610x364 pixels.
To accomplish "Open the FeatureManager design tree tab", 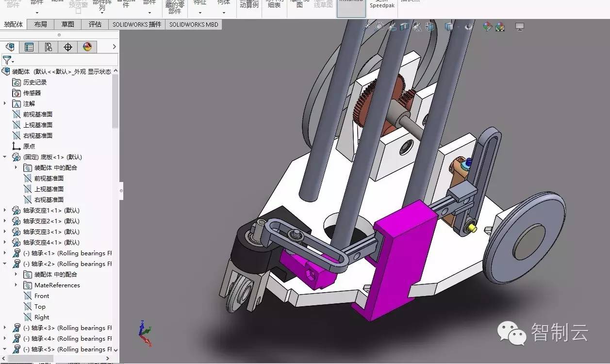I will (10, 47).
